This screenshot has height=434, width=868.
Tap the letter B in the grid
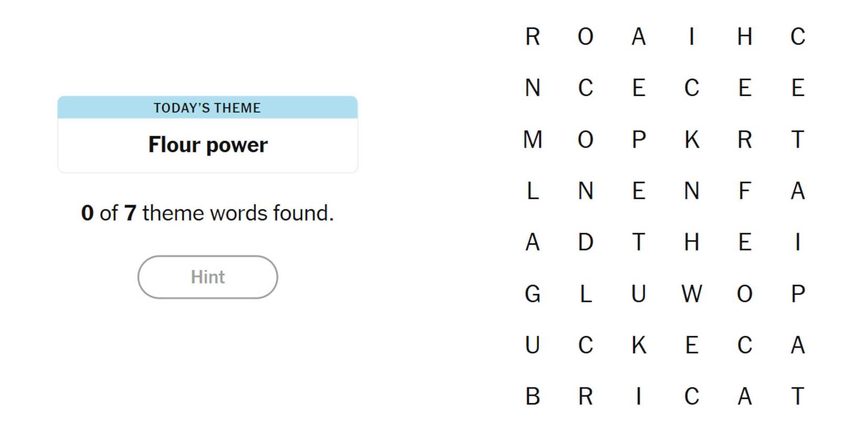[x=532, y=397]
